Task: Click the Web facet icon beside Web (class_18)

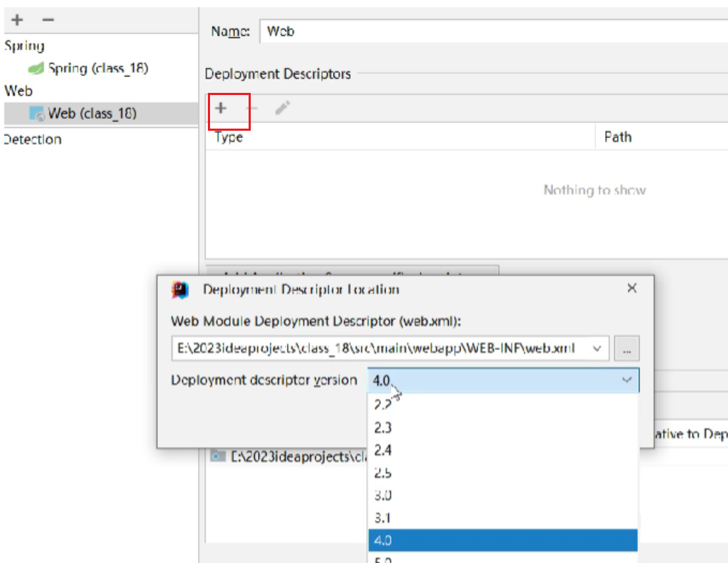Action: pos(36,114)
